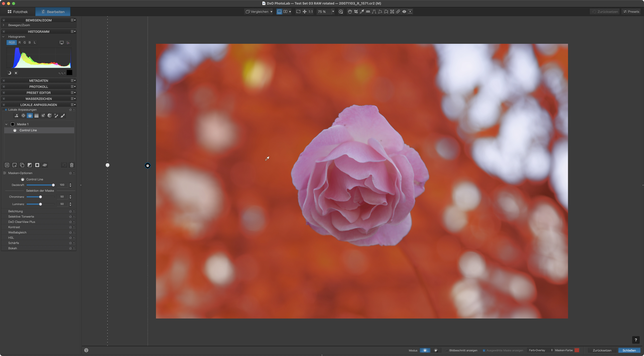
Task: Collapse the Maske 1 tree entry
Action: click(x=7, y=124)
